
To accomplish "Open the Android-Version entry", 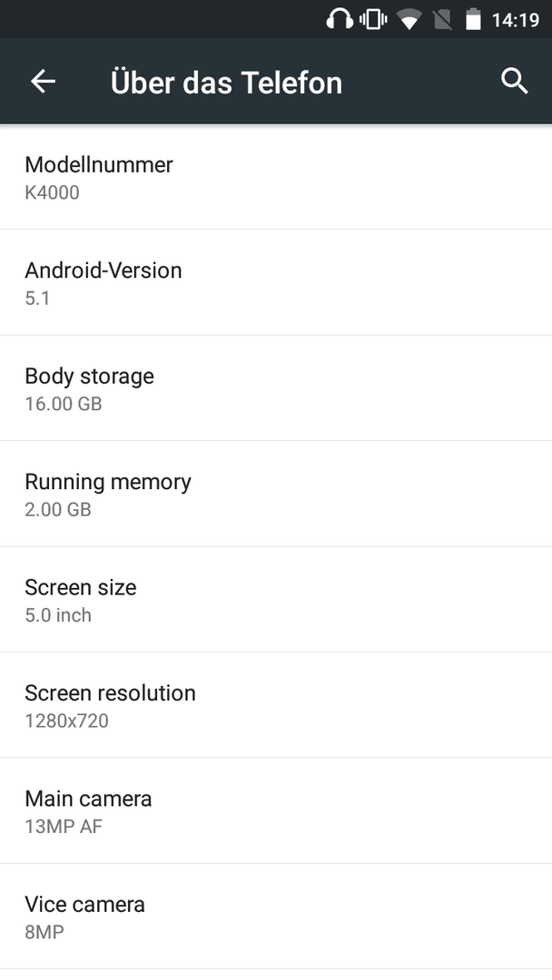I will tap(276, 282).
